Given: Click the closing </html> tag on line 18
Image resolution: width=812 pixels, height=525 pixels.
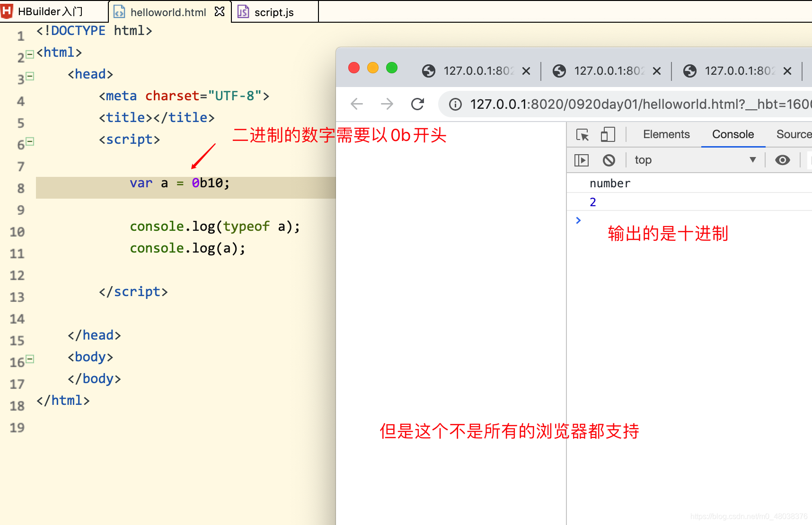Looking at the screenshot, I should 63,401.
